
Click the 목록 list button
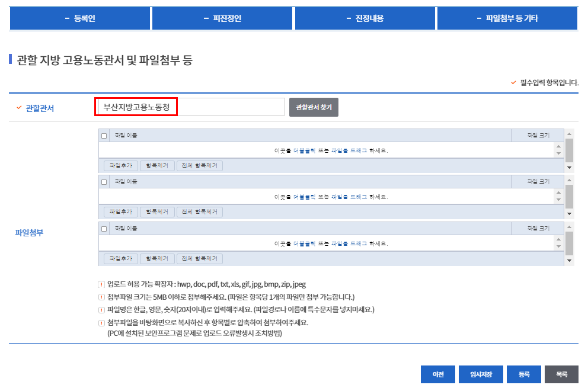tap(562, 374)
